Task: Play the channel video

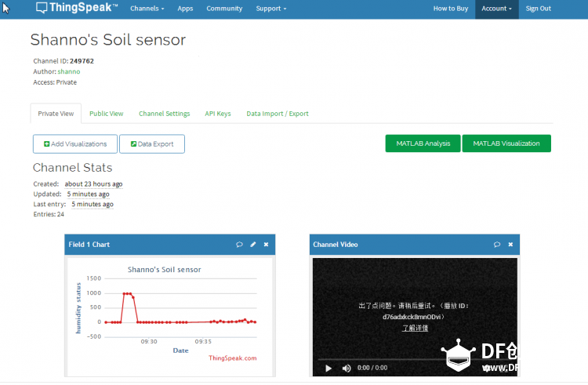Action: tap(328, 368)
